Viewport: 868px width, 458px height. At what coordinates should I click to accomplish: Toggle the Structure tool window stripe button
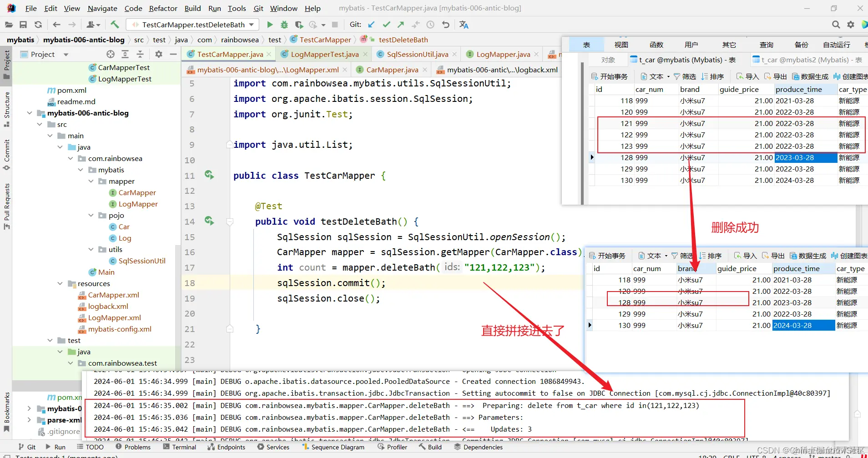[6, 109]
